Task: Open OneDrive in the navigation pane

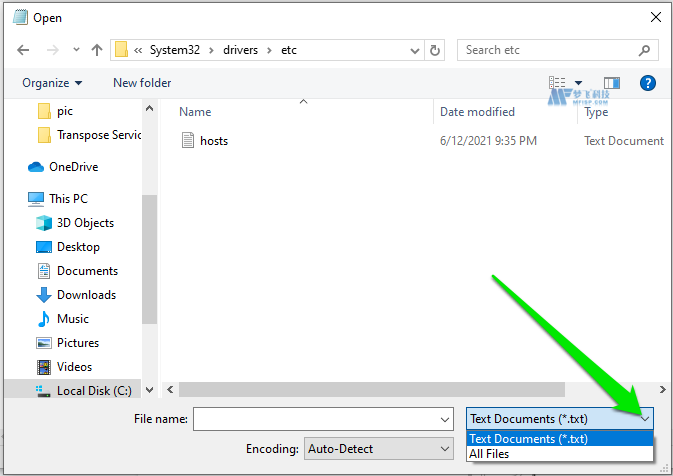Action: pos(73,167)
